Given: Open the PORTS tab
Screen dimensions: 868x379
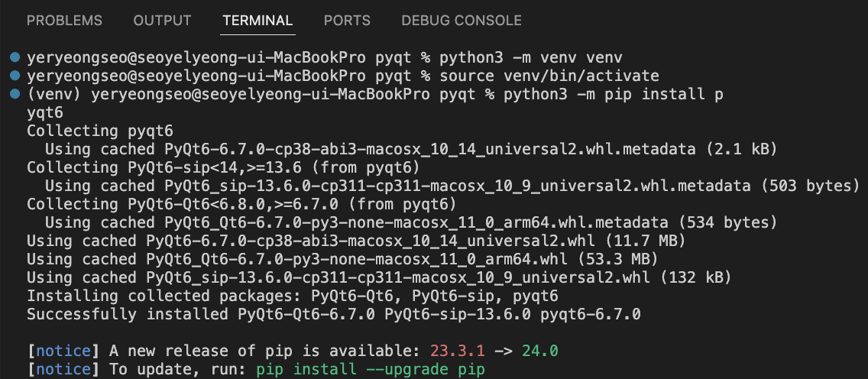Looking at the screenshot, I should (347, 21).
